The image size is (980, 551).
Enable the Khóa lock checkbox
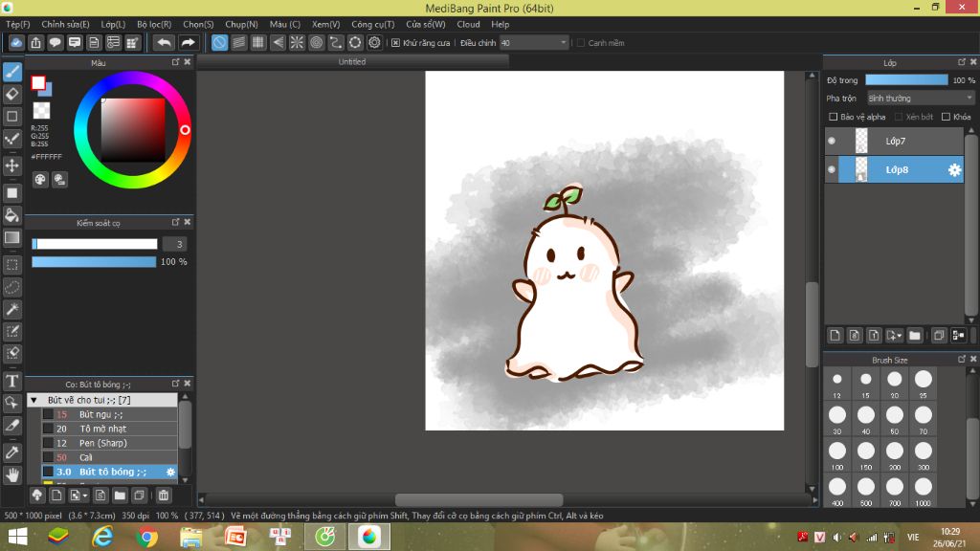click(x=946, y=117)
